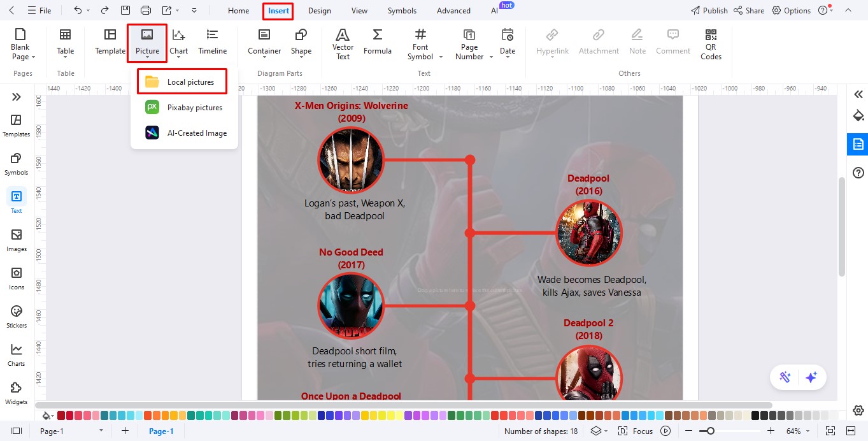Open the Text panel in the sidebar
The image size is (868, 441).
[17, 201]
